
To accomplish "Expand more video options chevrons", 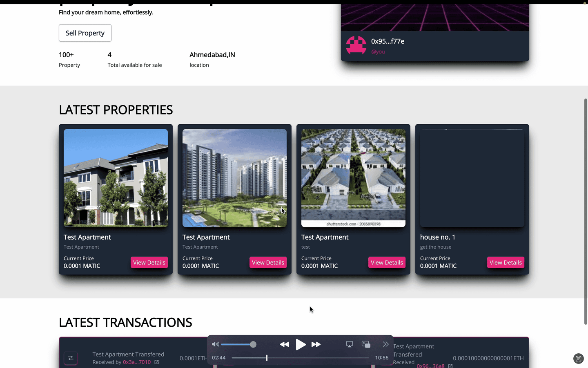I will click(x=385, y=344).
